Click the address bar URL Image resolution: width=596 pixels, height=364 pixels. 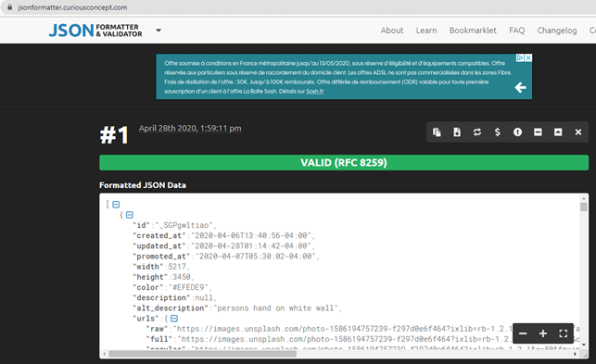click(72, 7)
